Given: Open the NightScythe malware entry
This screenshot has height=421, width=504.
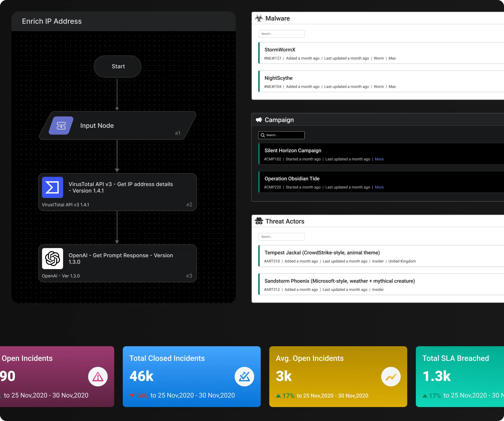Looking at the screenshot, I should tap(278, 78).
